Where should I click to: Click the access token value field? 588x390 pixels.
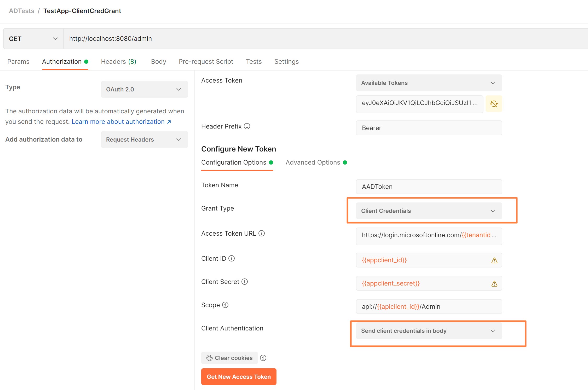point(419,104)
